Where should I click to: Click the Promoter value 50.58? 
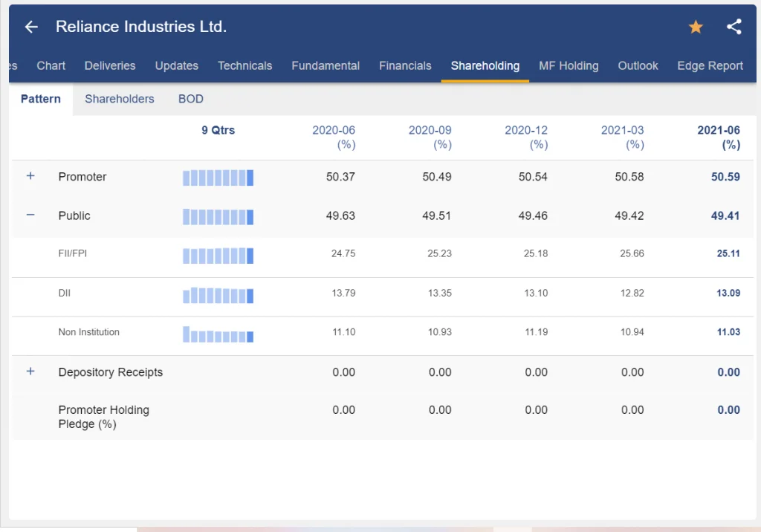pyautogui.click(x=629, y=177)
